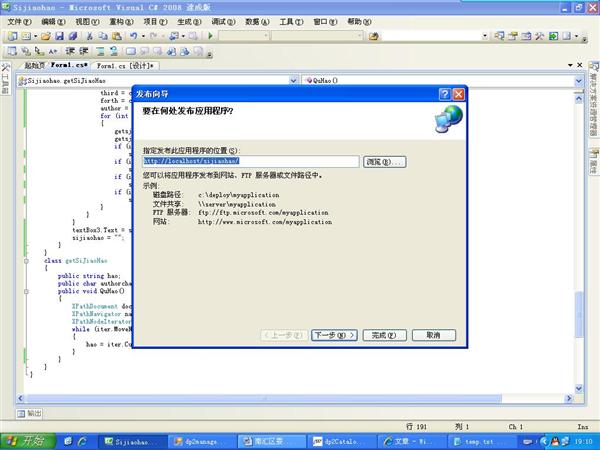Image resolution: width=600 pixels, height=450 pixels.
Task: Switch to the Form1.cs code tab
Action: click(x=69, y=65)
